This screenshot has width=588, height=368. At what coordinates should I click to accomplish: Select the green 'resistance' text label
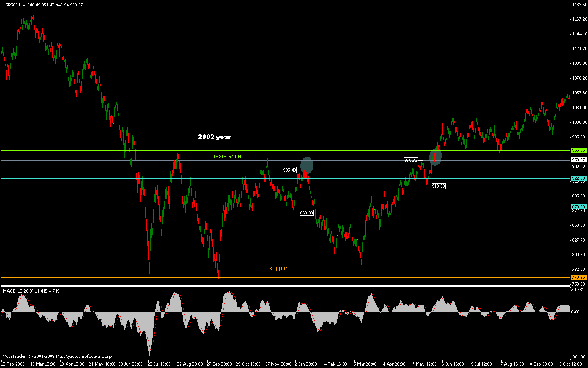227,156
